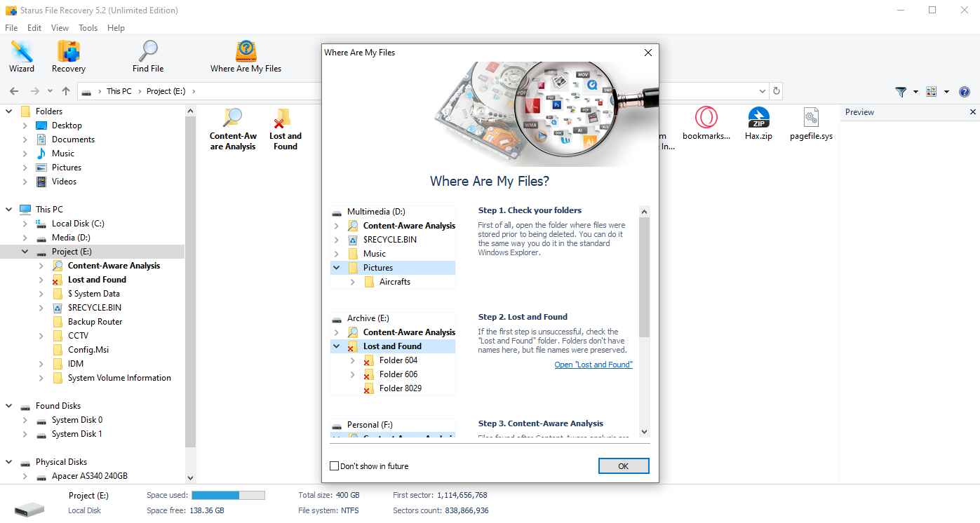This screenshot has height=523, width=980.
Task: Click the view mode icon
Action: point(932,92)
